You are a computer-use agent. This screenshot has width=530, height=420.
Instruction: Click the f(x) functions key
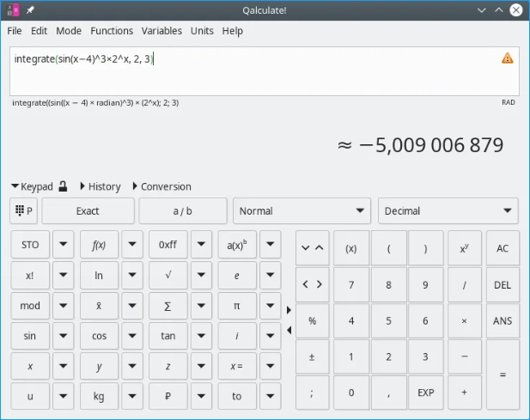(x=99, y=245)
